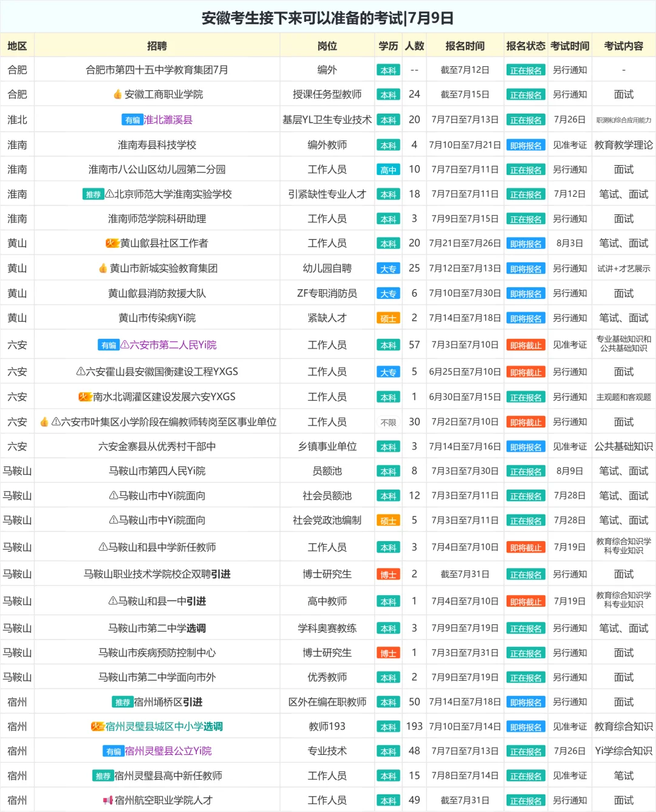The width and height of the screenshot is (656, 812).
Task: Click the 即将截止 badge in 六安市第二人民Yi院 row
Action: [x=525, y=346]
